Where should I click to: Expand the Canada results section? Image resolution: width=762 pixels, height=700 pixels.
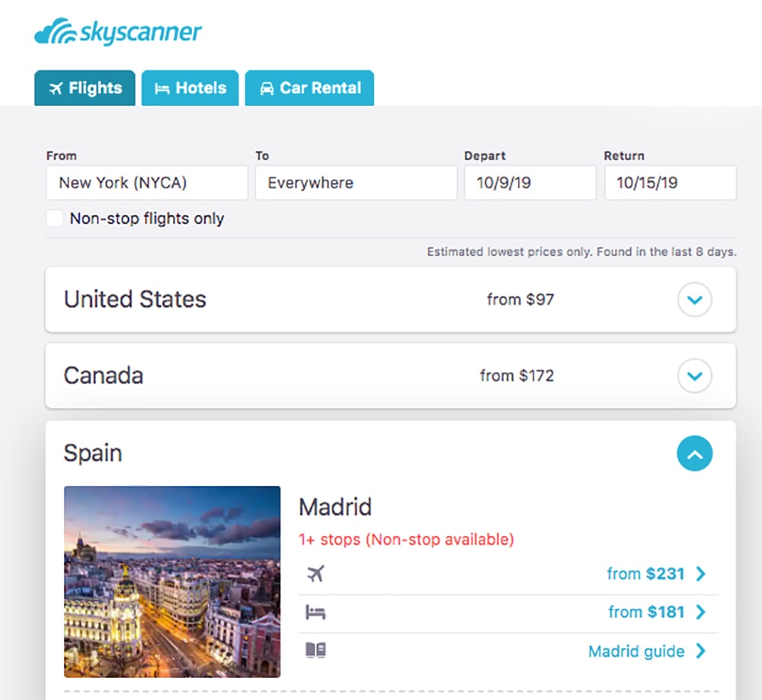tap(694, 376)
